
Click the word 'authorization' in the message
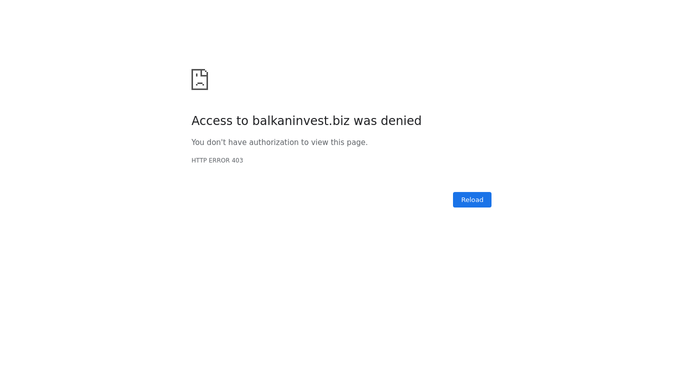click(274, 142)
